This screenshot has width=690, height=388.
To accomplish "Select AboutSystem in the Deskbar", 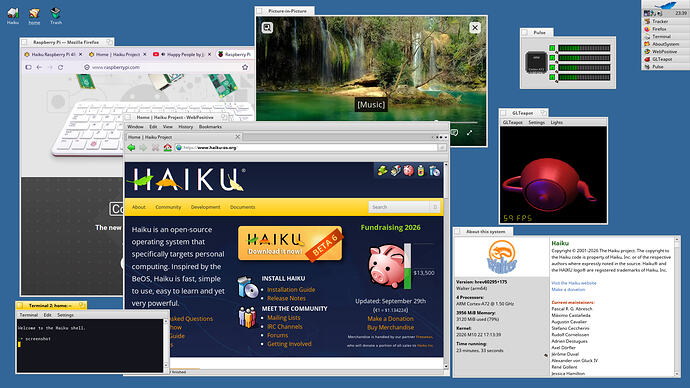I will coord(665,44).
